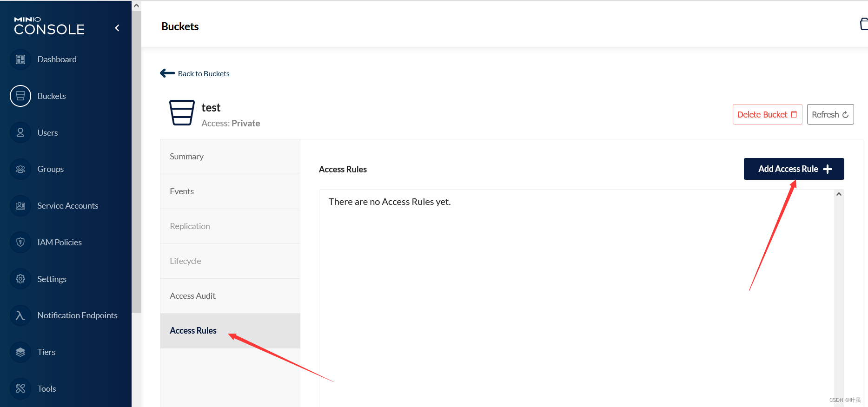Click the 'There are no Access Rules yet.' message

(x=390, y=202)
